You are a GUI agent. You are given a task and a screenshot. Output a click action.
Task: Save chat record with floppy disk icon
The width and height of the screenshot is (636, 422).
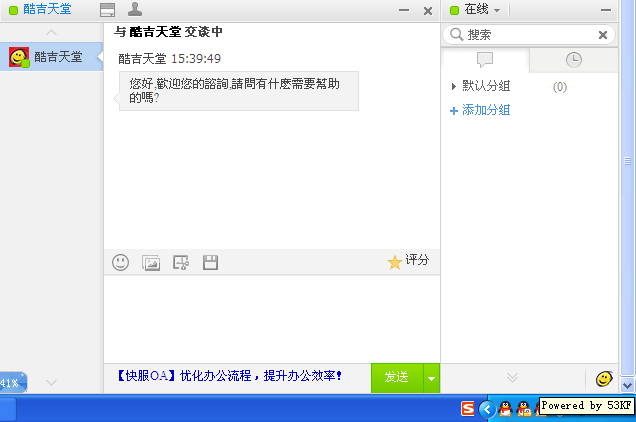[211, 263]
